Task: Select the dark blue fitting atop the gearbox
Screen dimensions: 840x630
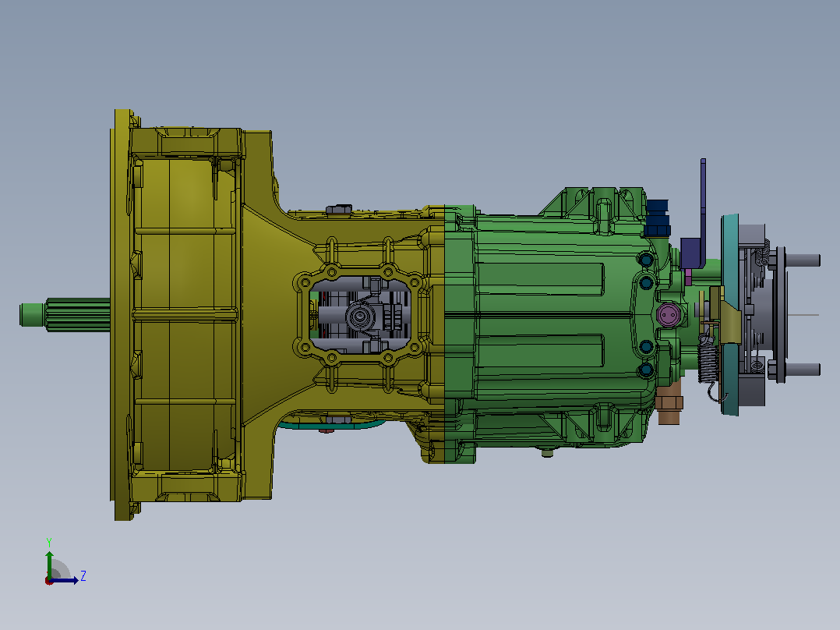Action: 658,218
